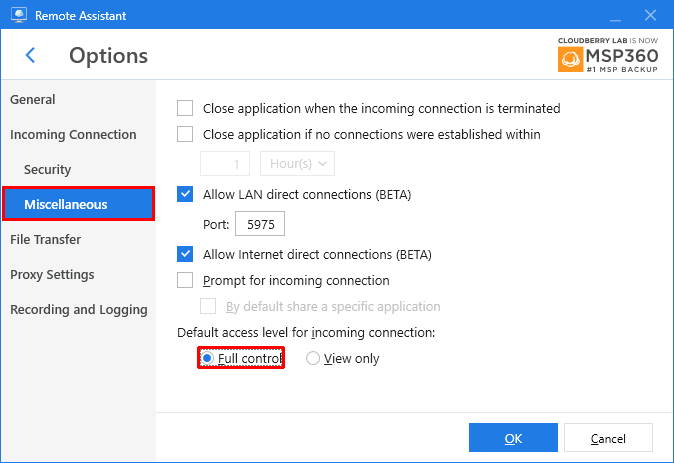Click the Remote Assistant app icon in title bar
Viewport: 674px width, 463px height.
(18, 15)
